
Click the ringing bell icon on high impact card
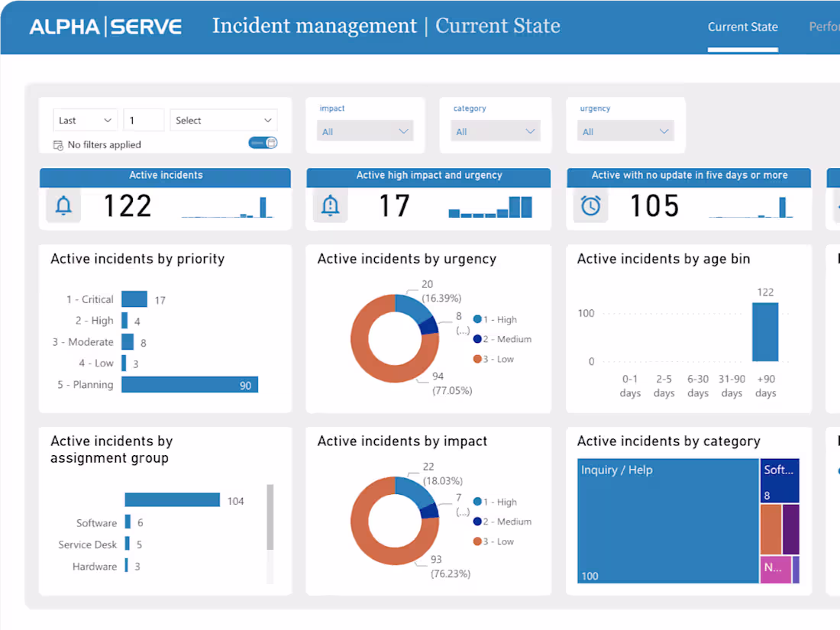[330, 205]
